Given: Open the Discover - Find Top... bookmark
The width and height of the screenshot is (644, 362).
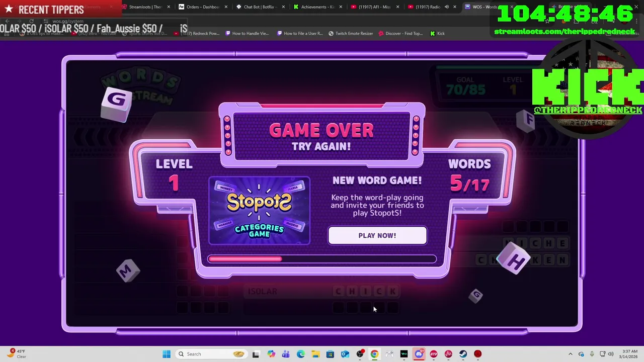Looking at the screenshot, I should coord(400,34).
